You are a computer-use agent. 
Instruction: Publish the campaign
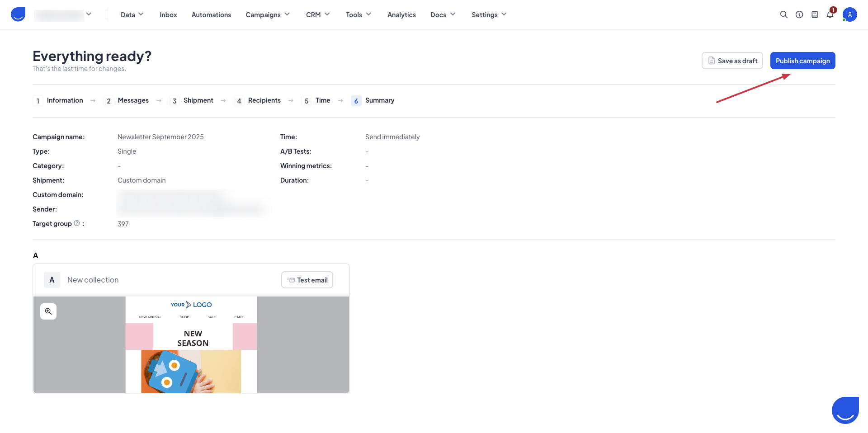[x=802, y=61]
